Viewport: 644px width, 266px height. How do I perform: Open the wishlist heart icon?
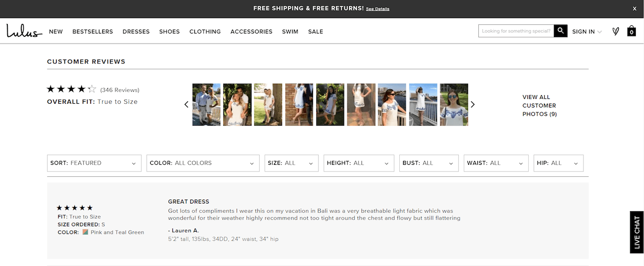tap(615, 31)
